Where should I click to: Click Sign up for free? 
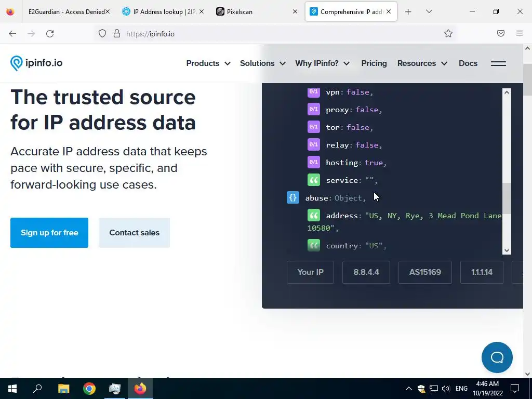(x=49, y=233)
